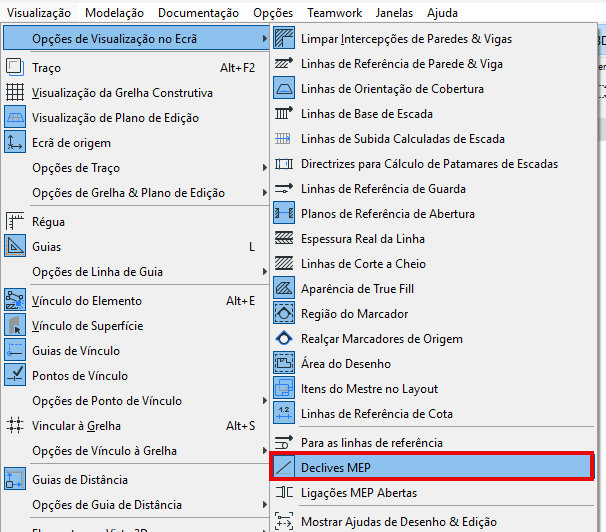Screen dimensions: 606x532
Task: Toggle Pontos de Vínculo
Action: coord(135,376)
